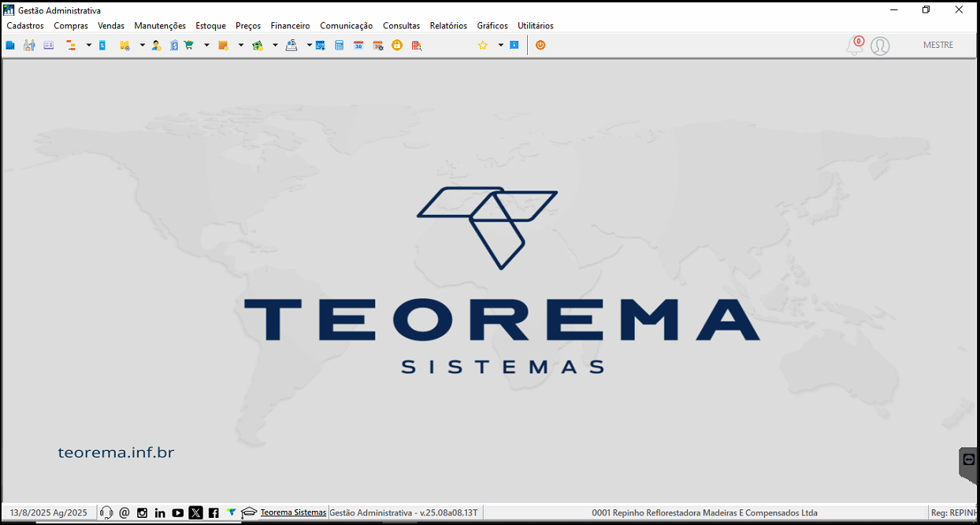Click the email at-sign icon

click(124, 512)
